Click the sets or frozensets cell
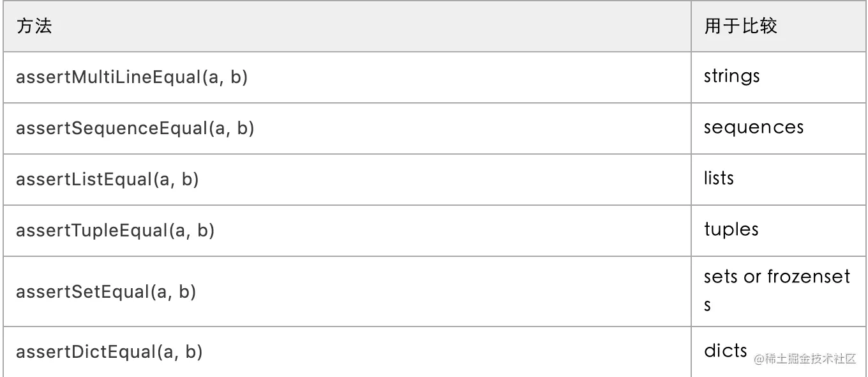The width and height of the screenshot is (868, 377). [x=779, y=291]
